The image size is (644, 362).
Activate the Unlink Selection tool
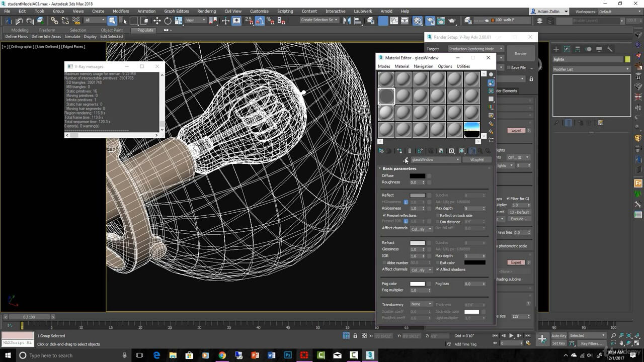(65, 21)
